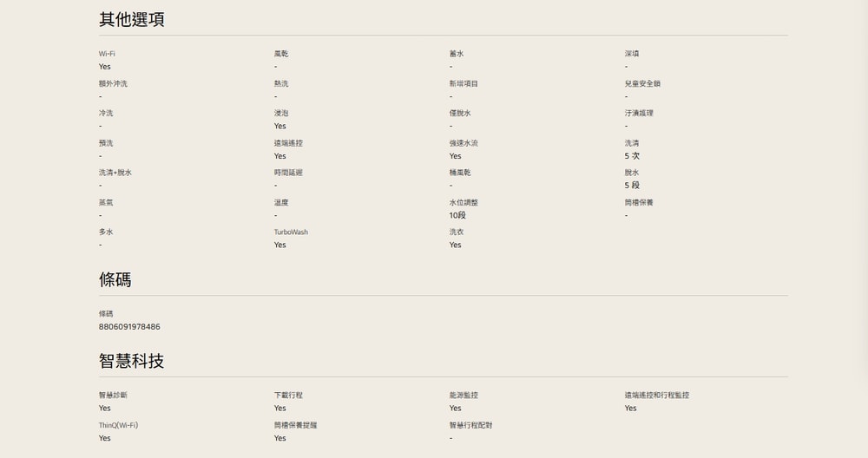This screenshot has width=868, height=458.
Task: Click the 智慧科技 section heading
Action: click(x=131, y=361)
